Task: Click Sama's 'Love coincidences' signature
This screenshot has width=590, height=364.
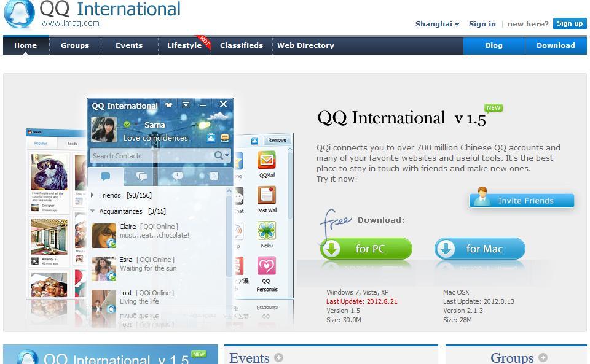Action: tap(155, 138)
